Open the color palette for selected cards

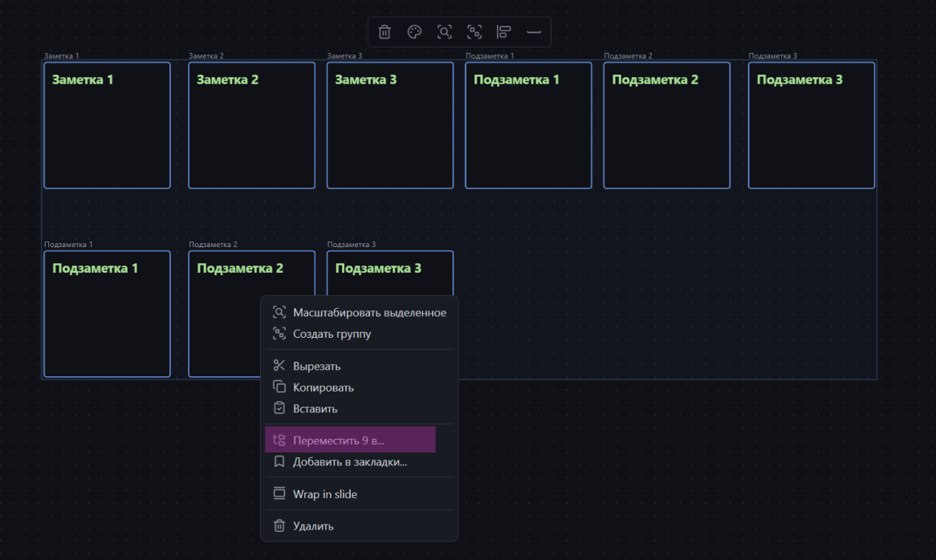(x=414, y=32)
